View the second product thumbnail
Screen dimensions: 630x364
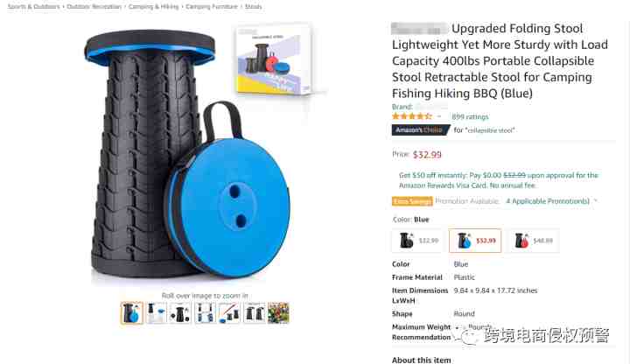pos(157,312)
